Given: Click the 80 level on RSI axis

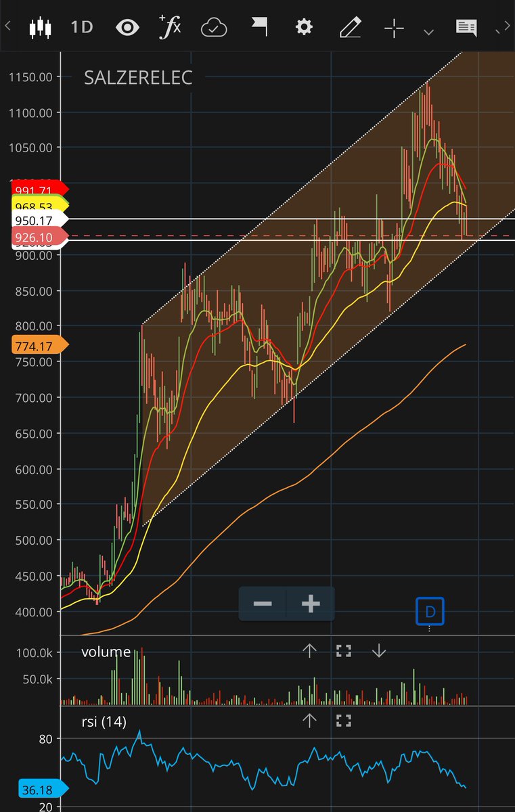Looking at the screenshot, I should pos(46,739).
